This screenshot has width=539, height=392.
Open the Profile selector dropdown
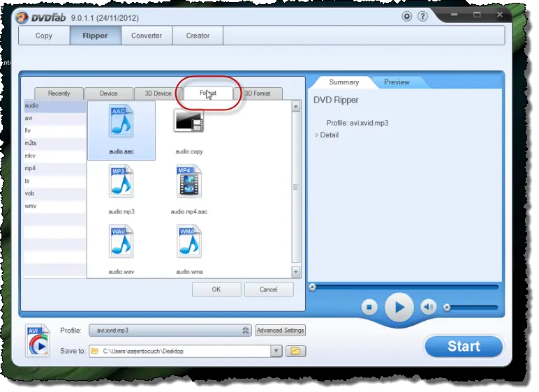tap(170, 331)
